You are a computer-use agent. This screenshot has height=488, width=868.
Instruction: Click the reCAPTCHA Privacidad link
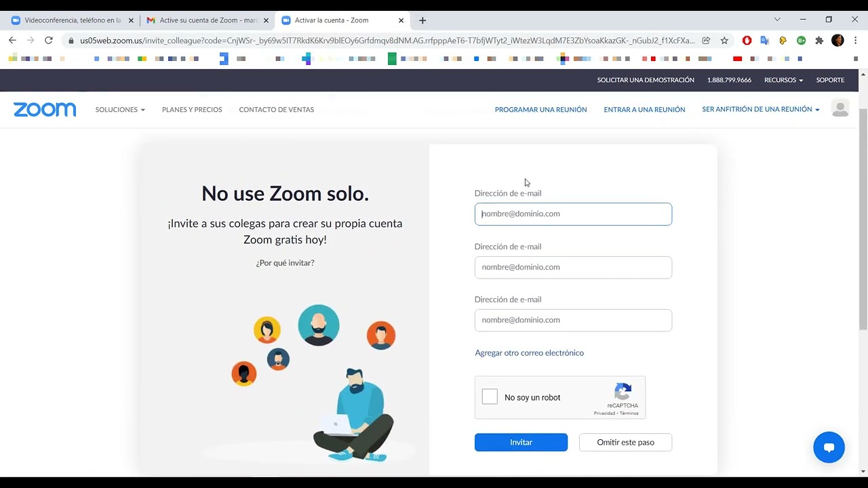coord(605,413)
